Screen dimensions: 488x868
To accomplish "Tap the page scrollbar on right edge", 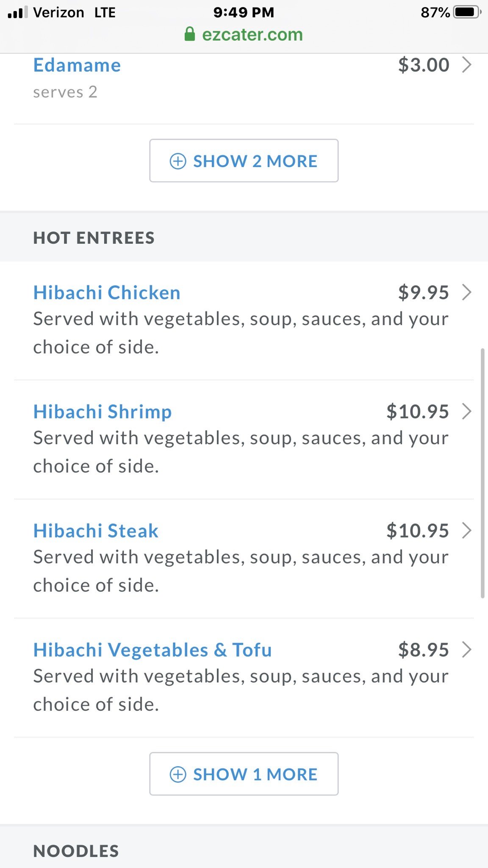I will [x=482, y=473].
